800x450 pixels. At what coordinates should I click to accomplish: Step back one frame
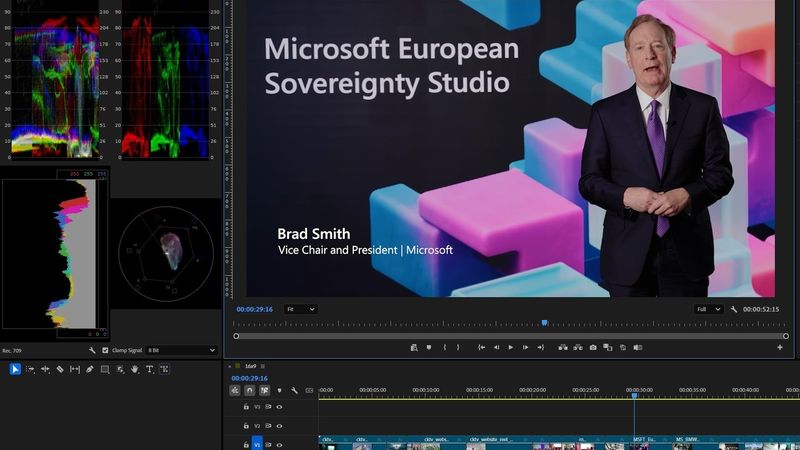click(496, 347)
